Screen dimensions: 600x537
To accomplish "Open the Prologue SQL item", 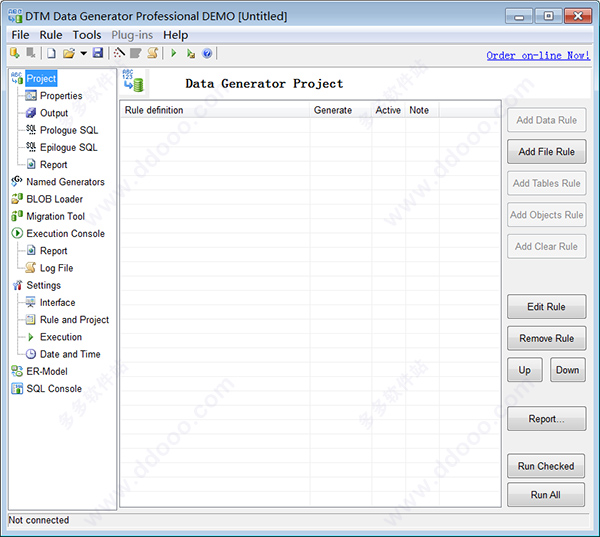I will [x=69, y=130].
